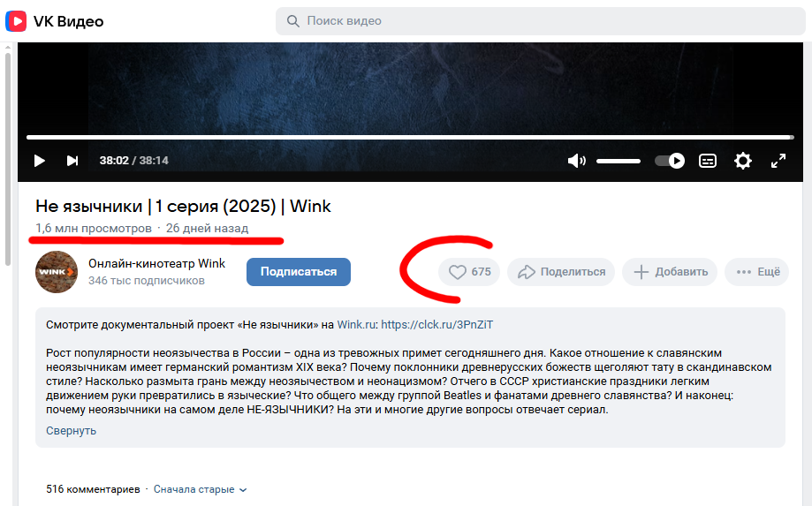Screen dimensions: 812x506
Task: Open the Wink channel avatar
Action: 57,272
